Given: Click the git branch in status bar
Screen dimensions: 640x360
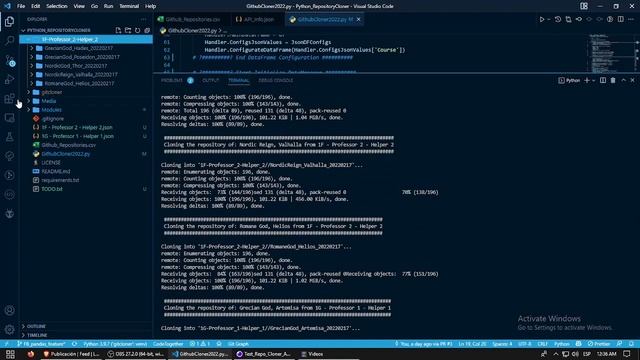Looking at the screenshot, I should click(x=41, y=344).
